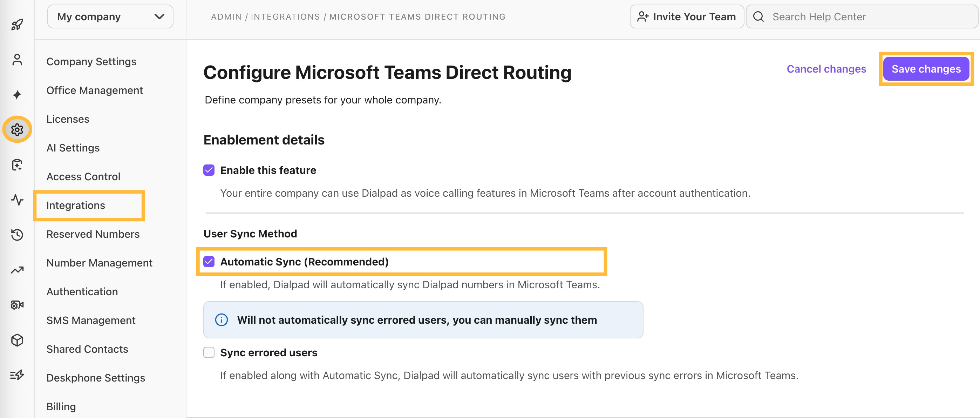Open the settings gear icon in sidebar

pos(17,130)
